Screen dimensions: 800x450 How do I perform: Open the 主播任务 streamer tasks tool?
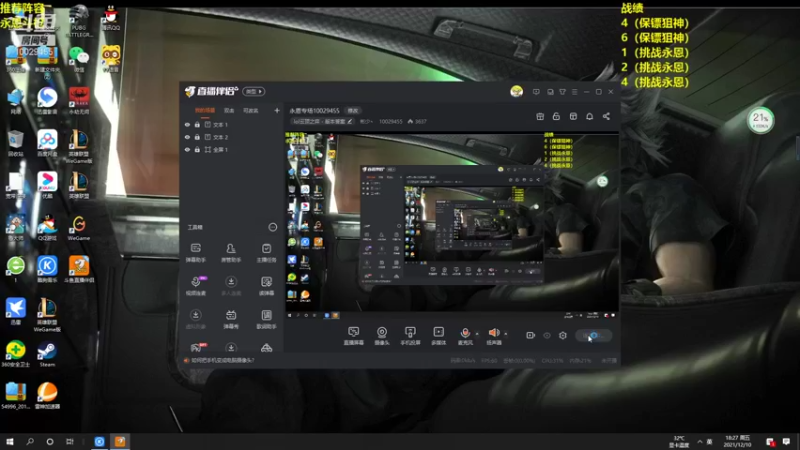(x=266, y=253)
